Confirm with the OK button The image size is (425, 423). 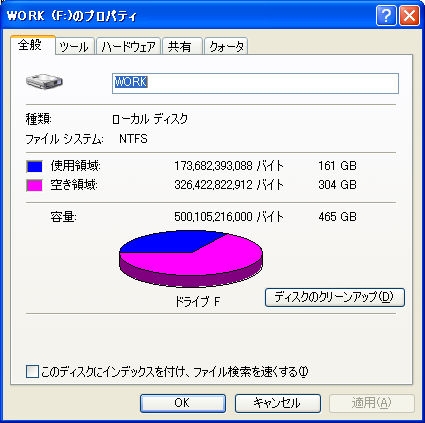point(183,403)
